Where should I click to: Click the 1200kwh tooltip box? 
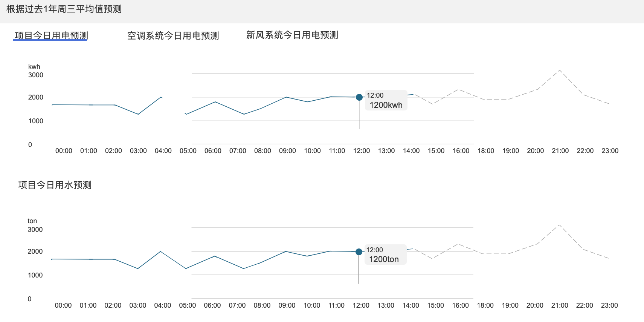(386, 101)
